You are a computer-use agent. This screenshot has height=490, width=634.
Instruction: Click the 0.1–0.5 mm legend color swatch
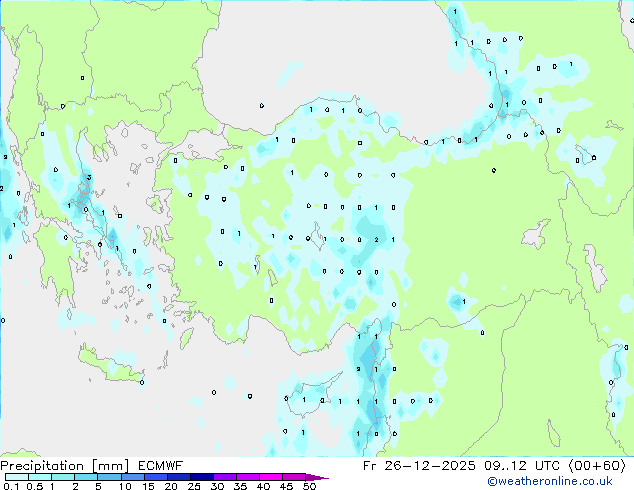point(17,477)
